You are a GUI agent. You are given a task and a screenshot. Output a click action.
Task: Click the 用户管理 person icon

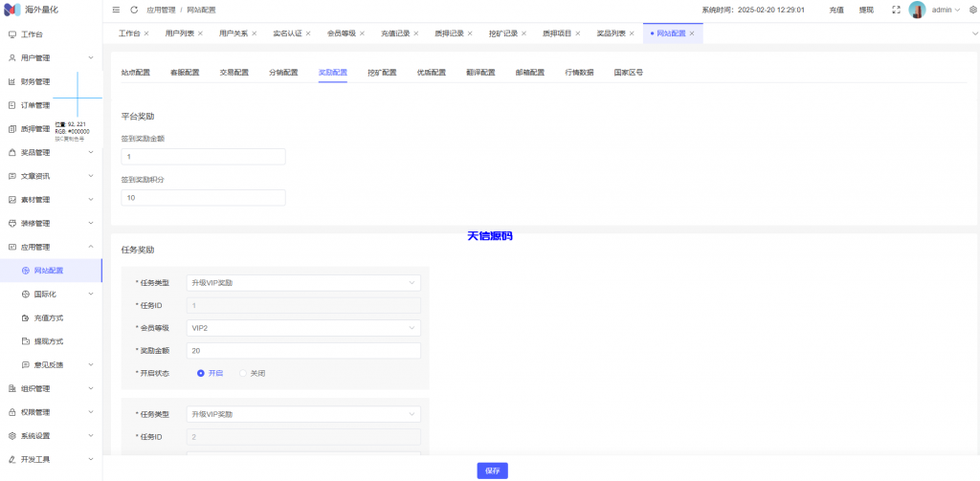11,58
